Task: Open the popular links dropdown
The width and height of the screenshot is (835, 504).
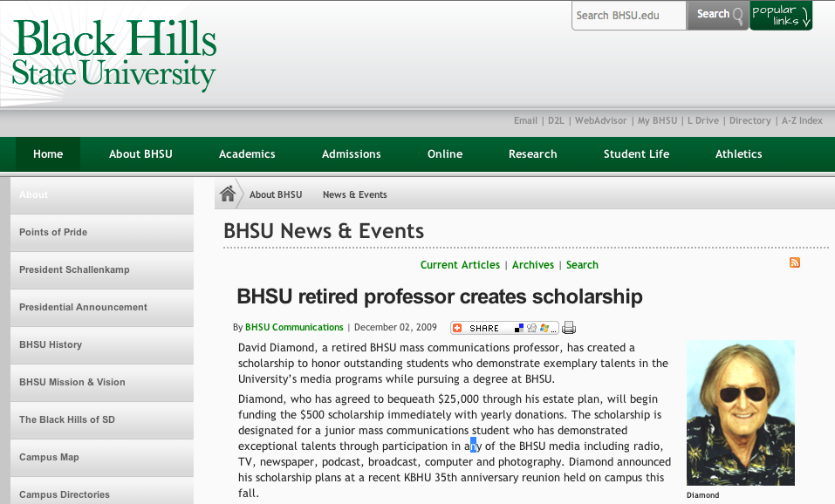Action: pyautogui.click(x=781, y=15)
